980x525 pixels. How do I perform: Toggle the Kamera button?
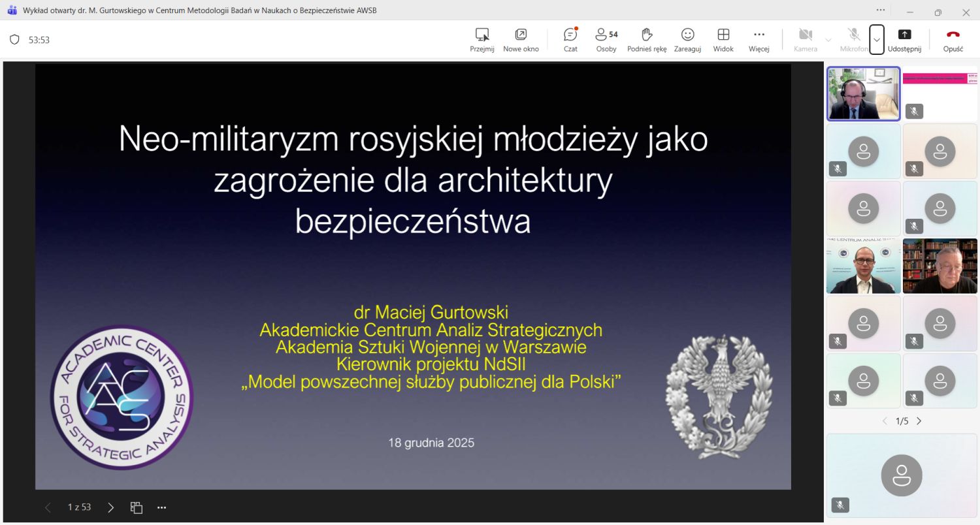pos(805,40)
